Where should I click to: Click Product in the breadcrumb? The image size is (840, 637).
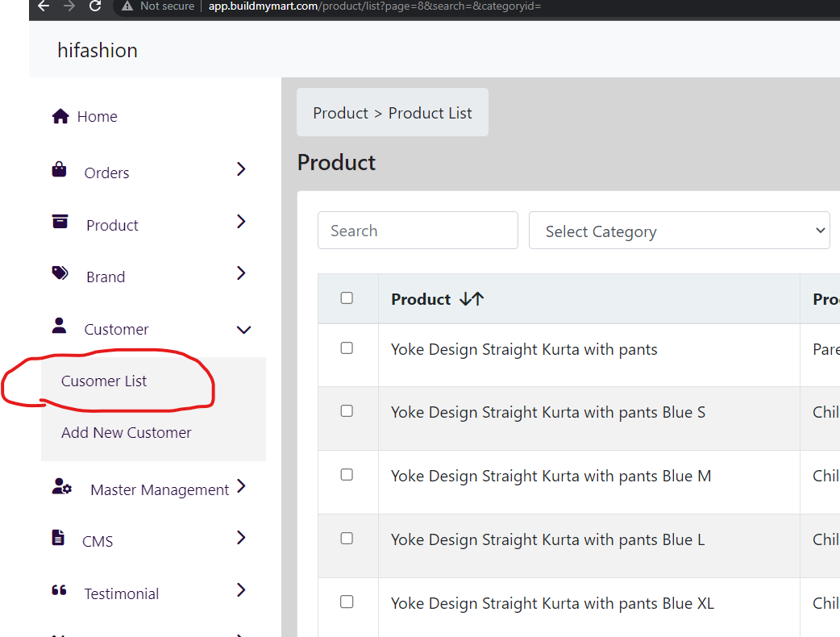click(x=341, y=113)
